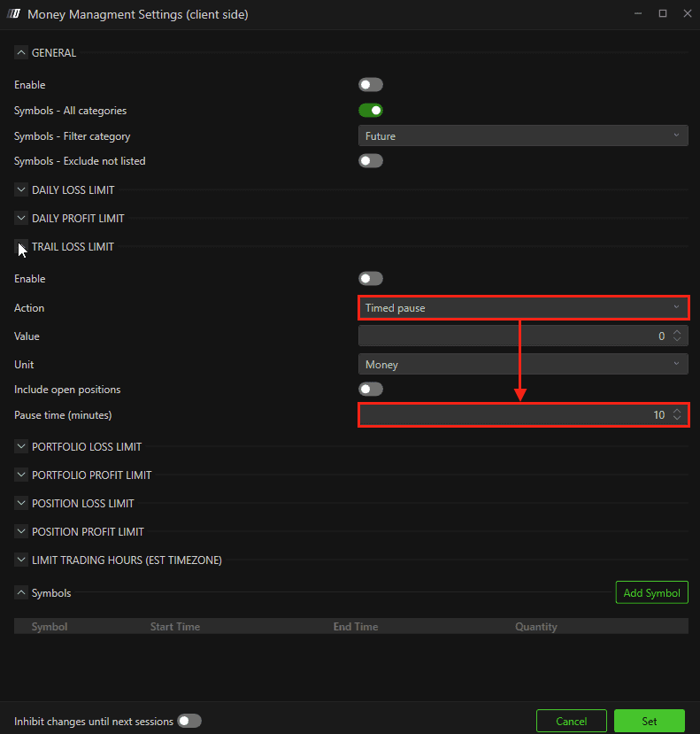Expand the DAILY PROFIT LIMIT section
The height and width of the screenshot is (734, 700).
click(x=21, y=218)
